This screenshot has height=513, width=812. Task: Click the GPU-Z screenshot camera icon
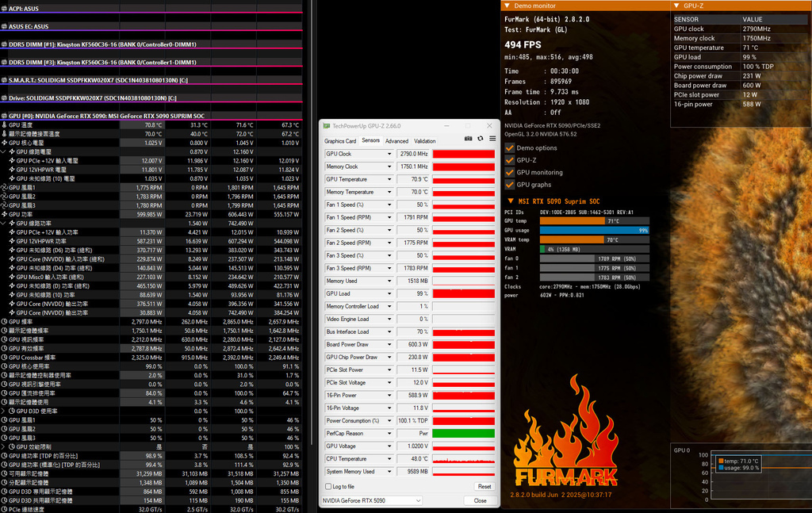[468, 139]
